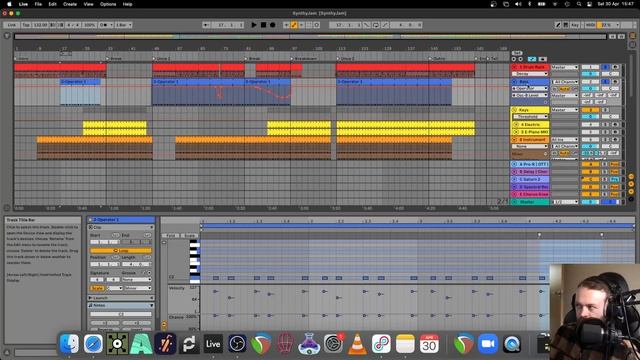The height and width of the screenshot is (360, 640).
Task: Toggle the arrangement Loop switch
Action: (x=376, y=25)
